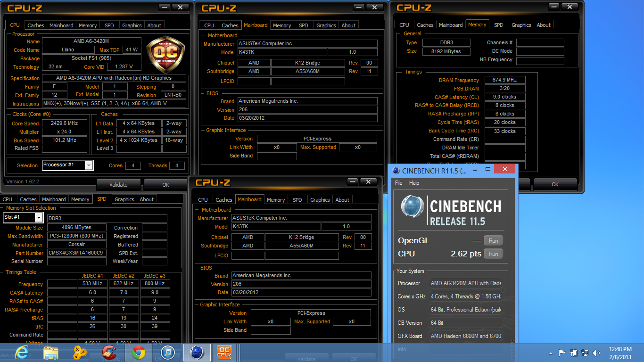
Task: Open About tab in the SPD window
Action: (147, 199)
